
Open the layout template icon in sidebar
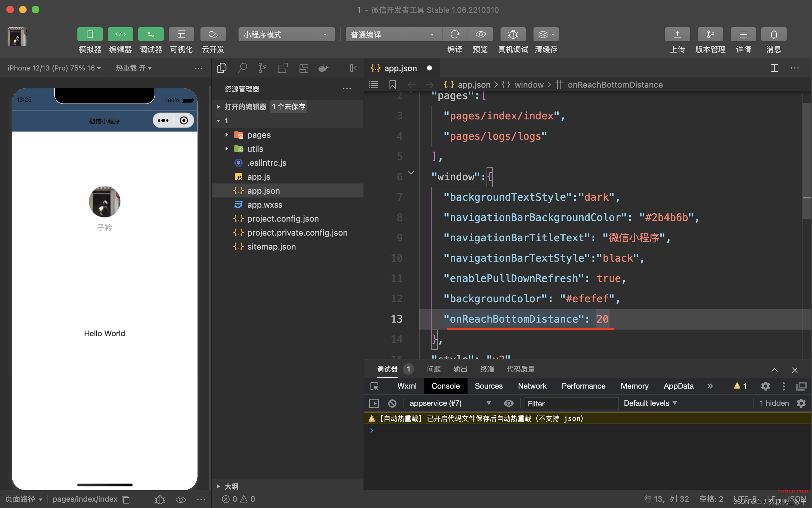(304, 68)
